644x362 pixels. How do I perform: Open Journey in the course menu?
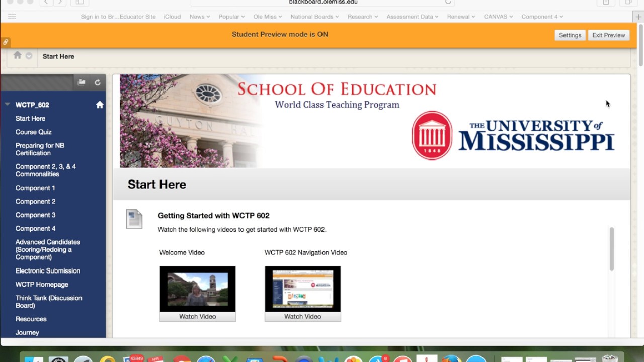pyautogui.click(x=27, y=332)
